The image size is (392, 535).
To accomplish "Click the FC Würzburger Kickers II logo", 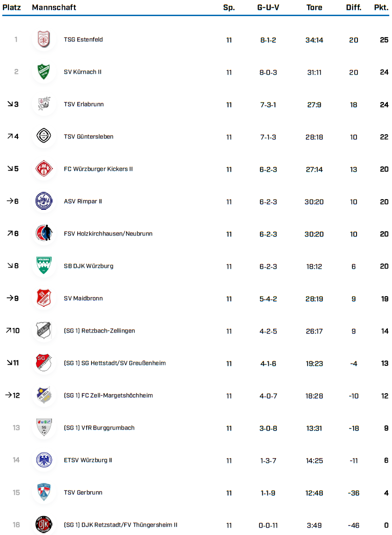I will (44, 169).
